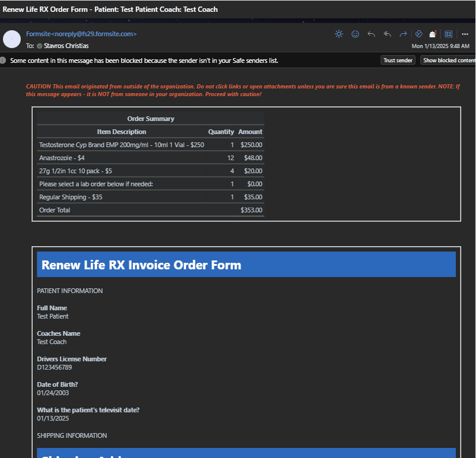Click the $0.00 amount cell
Viewport: 476px width, 458px height.
pyautogui.click(x=255, y=184)
